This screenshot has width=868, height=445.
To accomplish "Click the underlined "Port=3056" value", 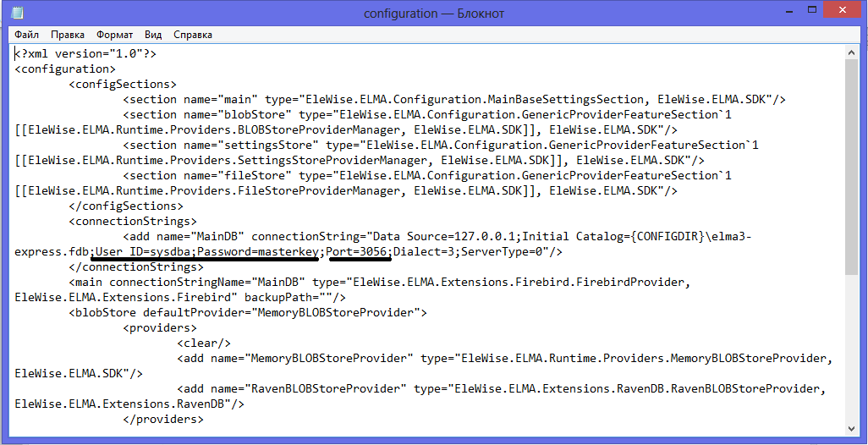I will pos(359,252).
